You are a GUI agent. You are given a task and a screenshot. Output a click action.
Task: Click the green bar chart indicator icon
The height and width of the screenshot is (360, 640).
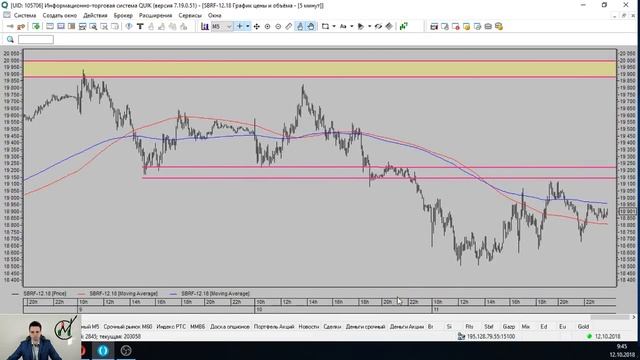click(404, 27)
